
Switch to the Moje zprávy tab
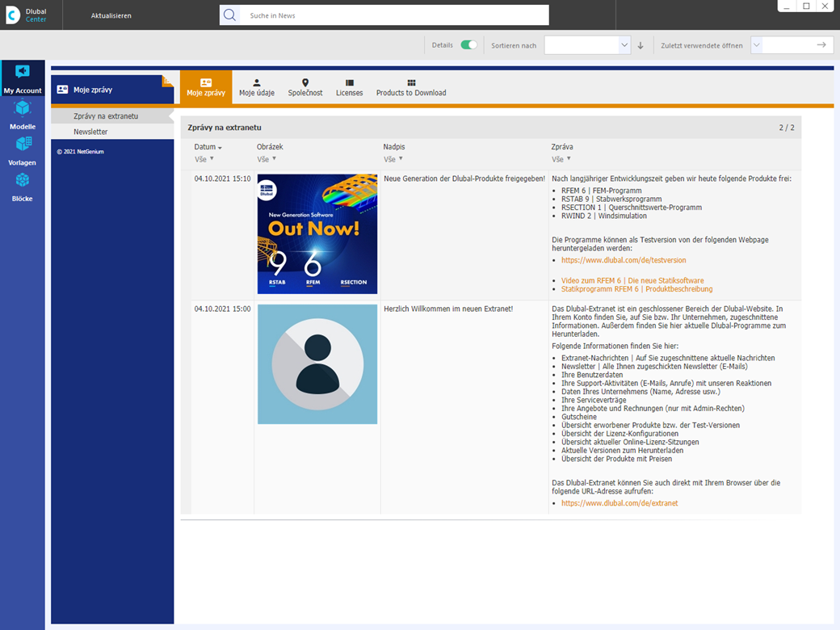click(206, 87)
